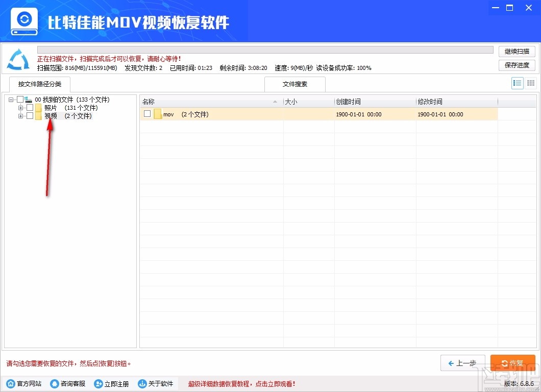Switch to the 文件搜索 tab
The image size is (541, 392).
click(x=294, y=84)
